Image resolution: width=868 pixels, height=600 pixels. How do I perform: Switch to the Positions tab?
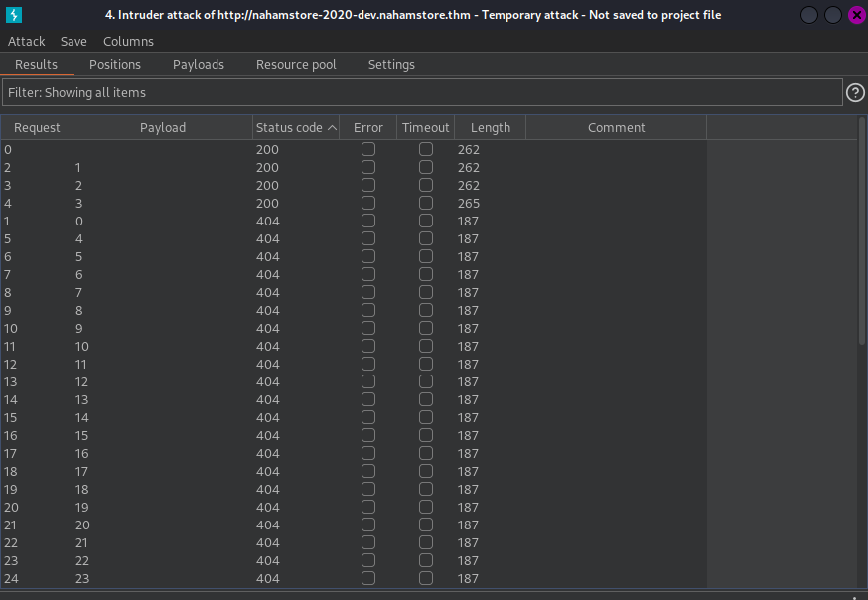[x=115, y=64]
